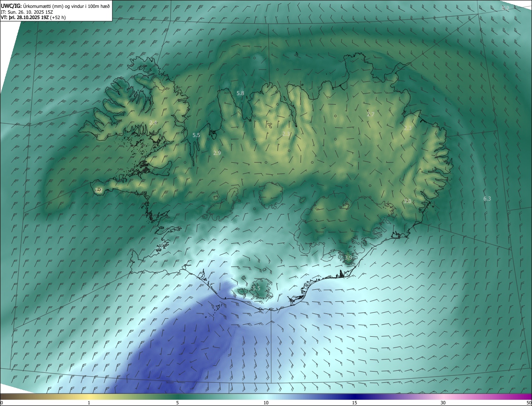
Task: Choose the "10" tick label on the color scale
Action: coord(266,403)
